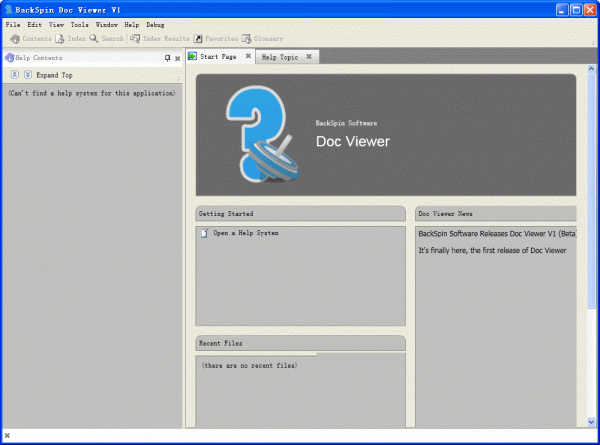Open the File menu
Viewport: 600px width, 445px height.
pyautogui.click(x=13, y=25)
